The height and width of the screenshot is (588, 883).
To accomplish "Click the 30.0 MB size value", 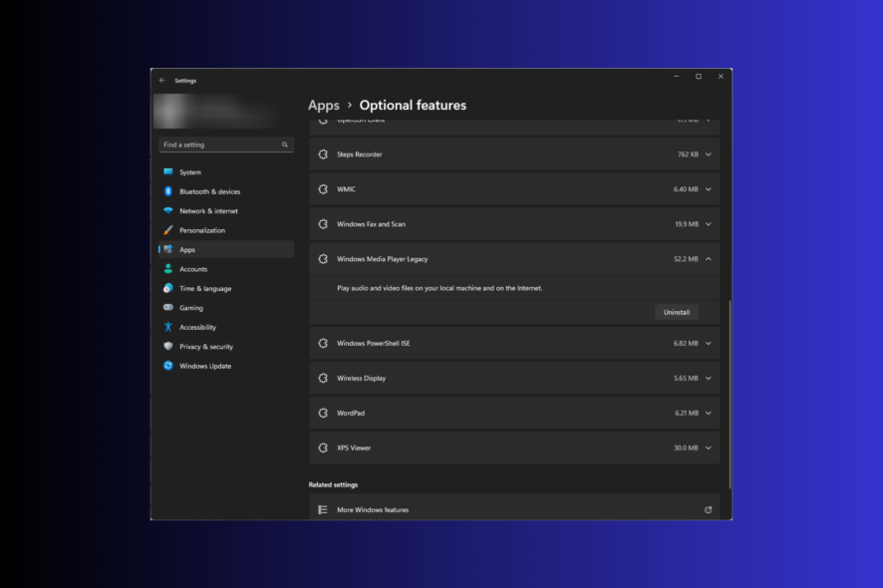I will coord(686,447).
